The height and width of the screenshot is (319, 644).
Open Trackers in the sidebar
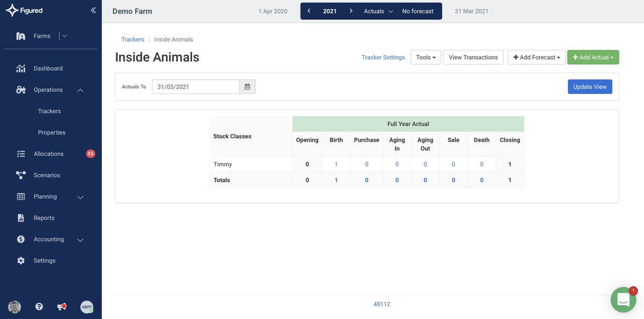click(x=49, y=111)
